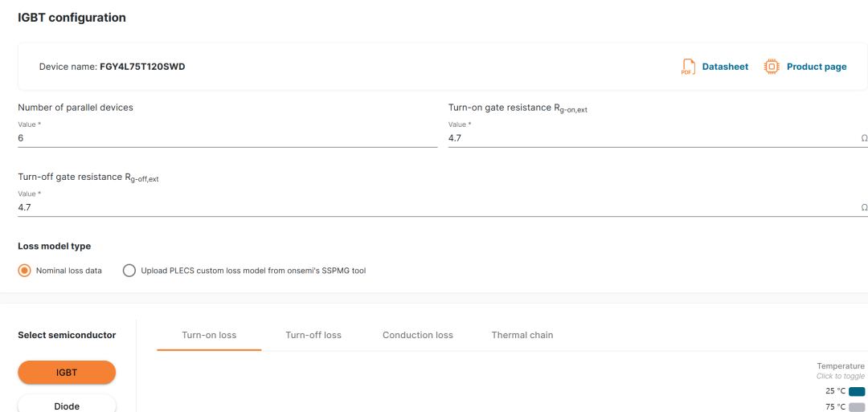The width and height of the screenshot is (868, 412).
Task: Click the 25 °C legend label
Action: (835, 391)
